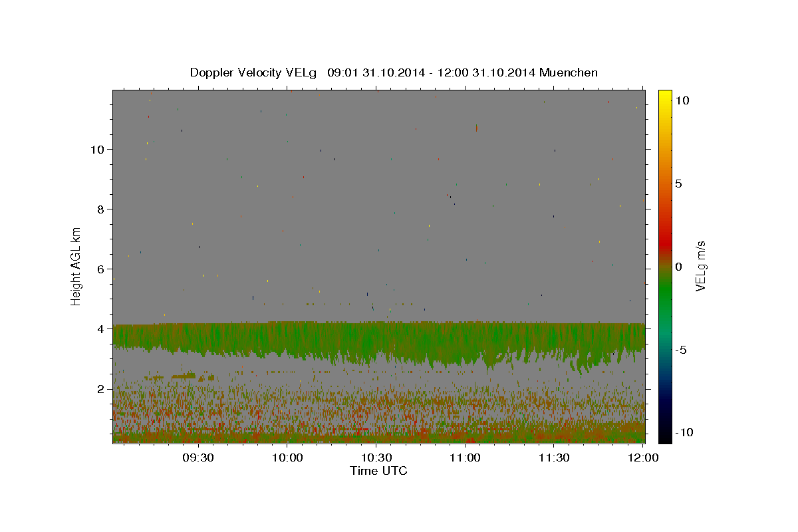Click the height tick label 6
Screen dimensions: 798x532
[102, 269]
